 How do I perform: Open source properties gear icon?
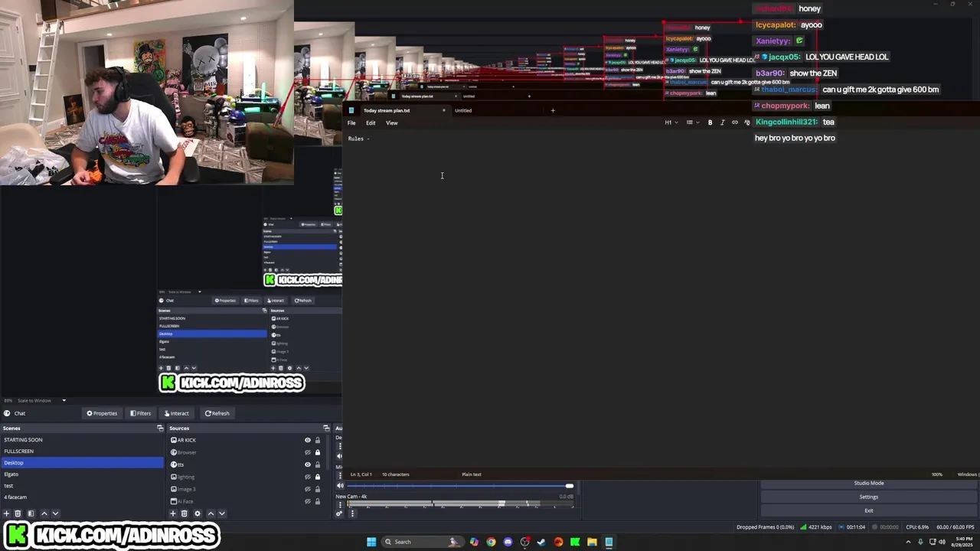[x=197, y=514]
